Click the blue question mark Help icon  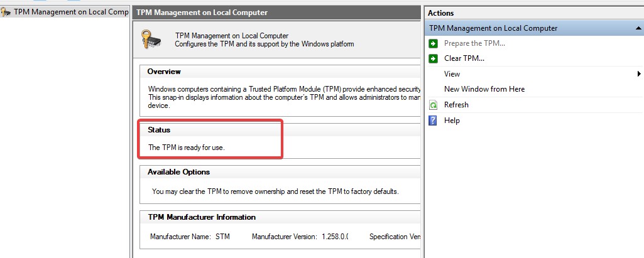coord(433,121)
